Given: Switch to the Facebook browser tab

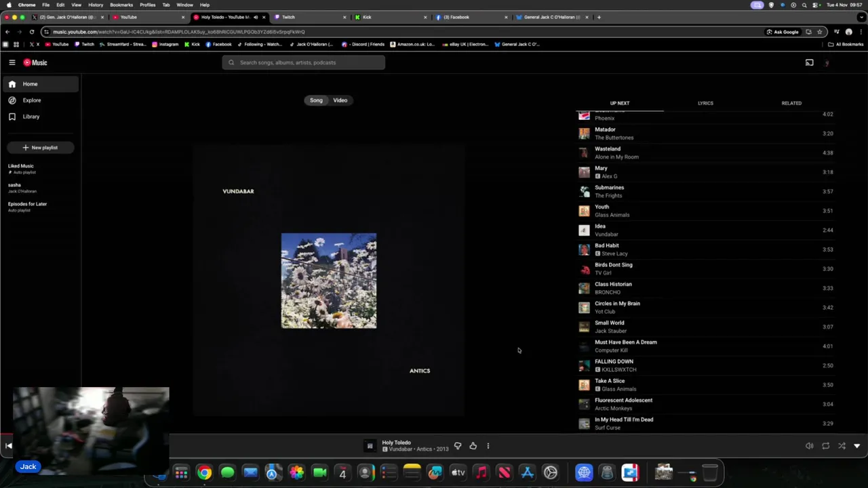Looking at the screenshot, I should [x=471, y=17].
